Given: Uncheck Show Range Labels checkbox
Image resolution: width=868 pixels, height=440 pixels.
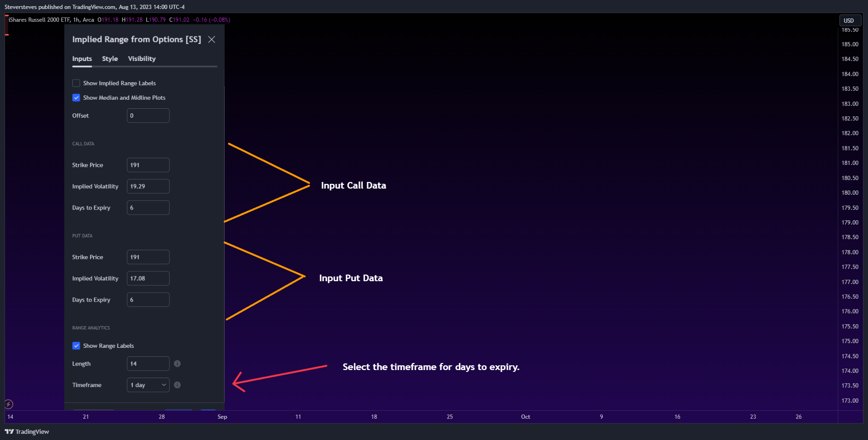Looking at the screenshot, I should click(76, 346).
